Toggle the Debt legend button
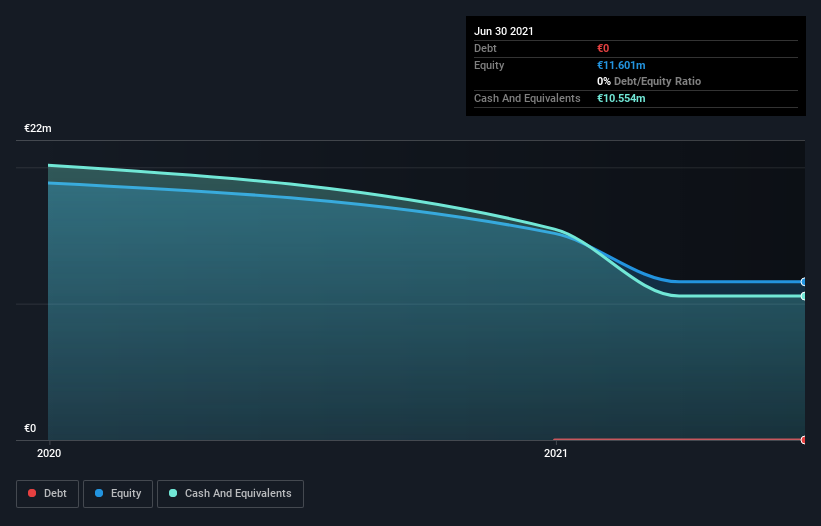Image resolution: width=821 pixels, height=526 pixels. pos(47,494)
